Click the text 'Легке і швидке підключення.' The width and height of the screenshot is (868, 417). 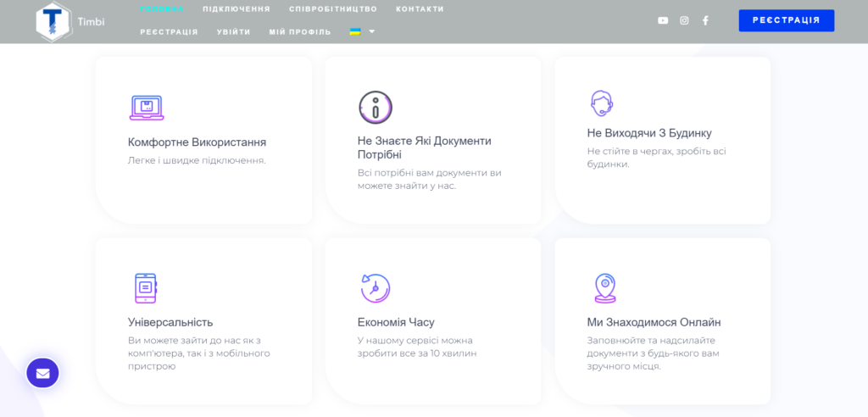(197, 160)
